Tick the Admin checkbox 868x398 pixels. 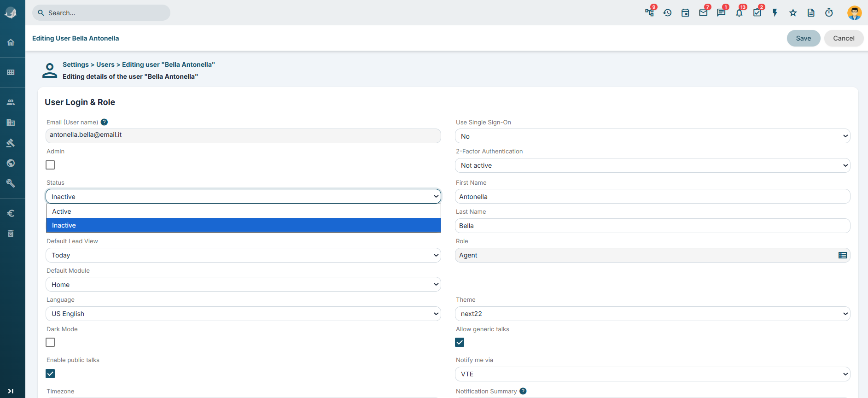coord(50,165)
